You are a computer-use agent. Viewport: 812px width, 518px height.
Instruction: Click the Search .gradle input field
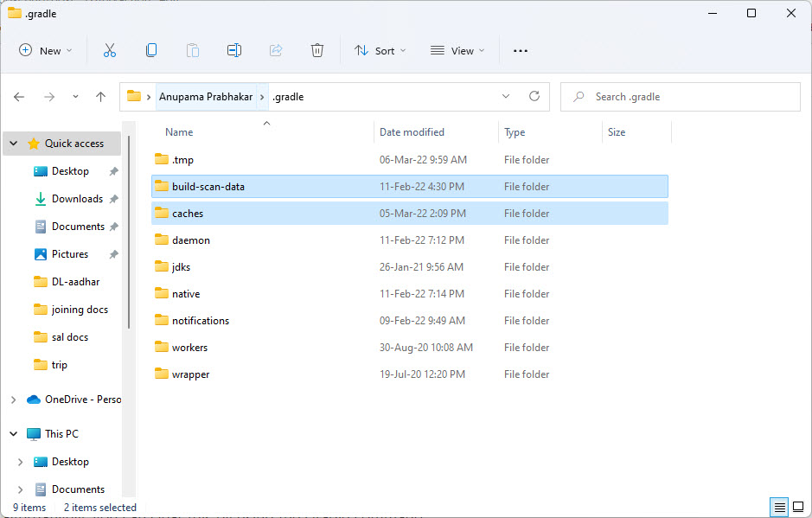pyautogui.click(x=680, y=97)
